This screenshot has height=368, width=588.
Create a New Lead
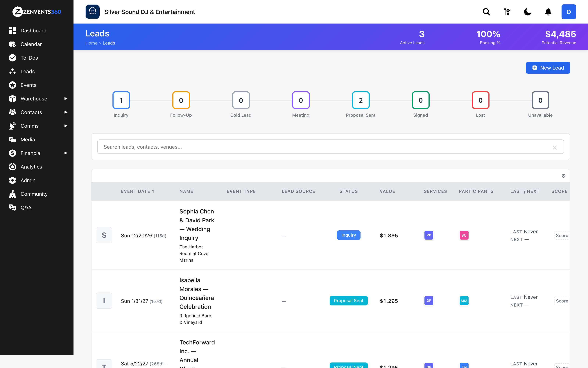pos(548,68)
